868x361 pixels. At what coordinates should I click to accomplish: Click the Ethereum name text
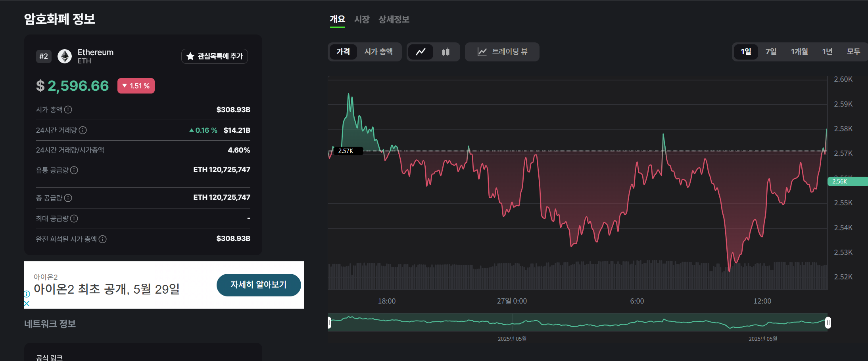tap(96, 52)
